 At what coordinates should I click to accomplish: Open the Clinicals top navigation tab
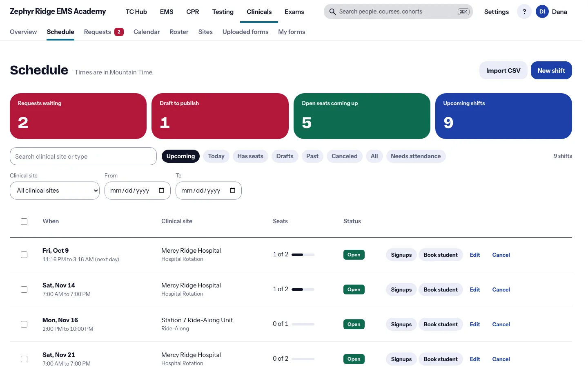click(x=259, y=12)
